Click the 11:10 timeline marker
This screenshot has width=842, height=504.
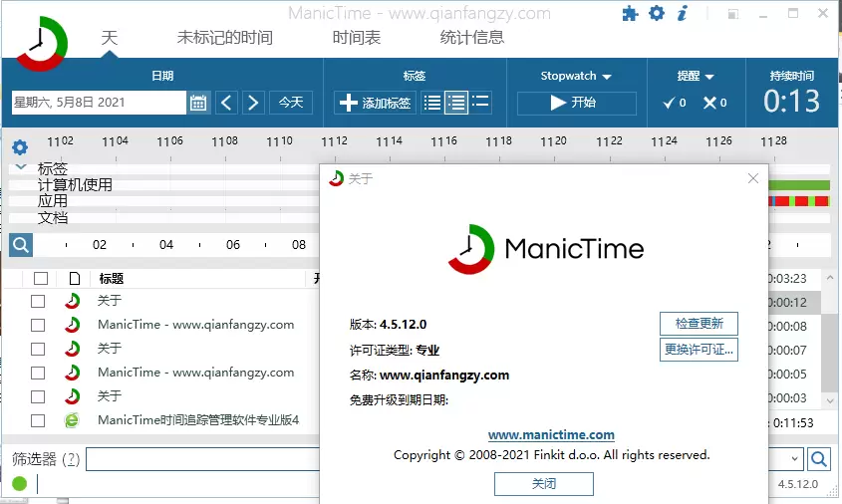[279, 140]
